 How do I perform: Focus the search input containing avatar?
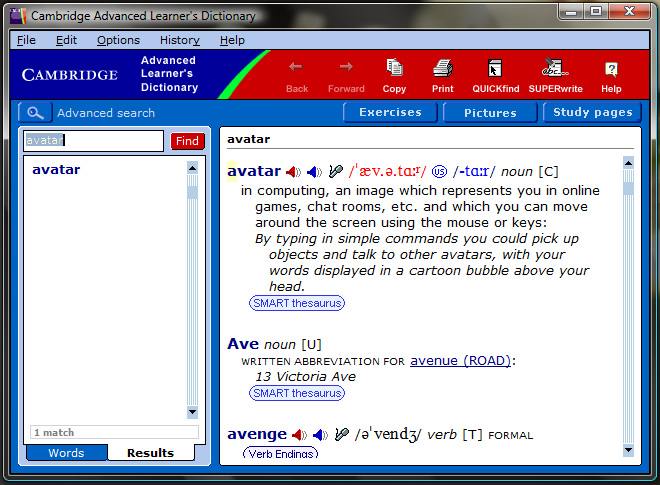pyautogui.click(x=93, y=141)
